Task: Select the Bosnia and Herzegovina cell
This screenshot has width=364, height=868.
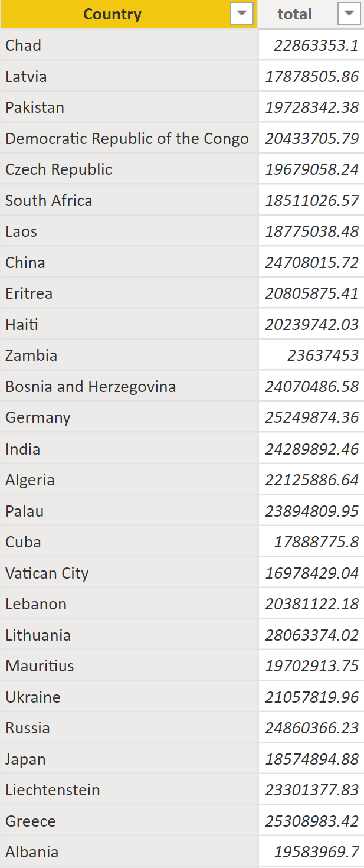Action: point(91,387)
